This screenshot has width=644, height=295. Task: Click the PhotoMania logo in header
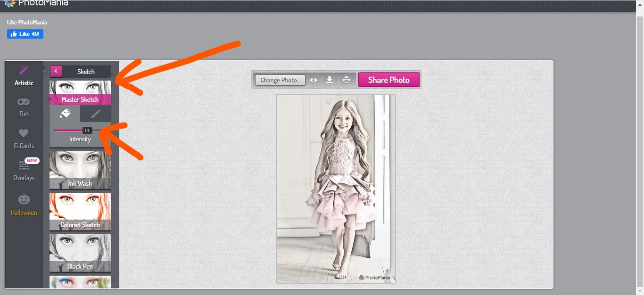(x=35, y=3)
